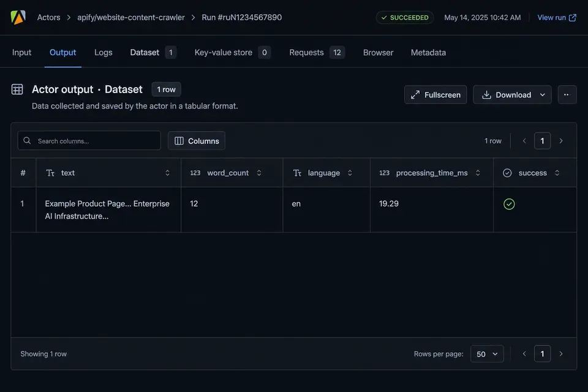This screenshot has height=392, width=588.
Task: Open the Rows per page 50 dropdown
Action: point(487,354)
